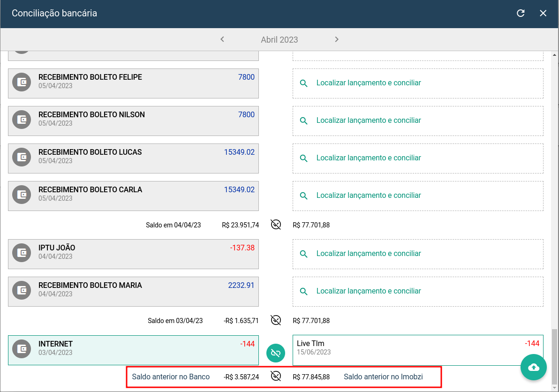
Task: Click the R$ 23.951,74 bank balance
Action: point(240,225)
